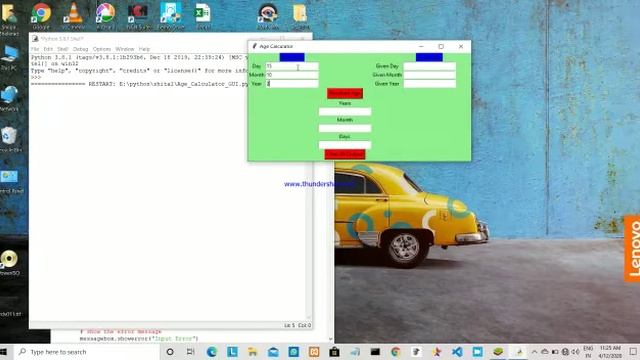Open the Action Center notifications icon
The width and height of the screenshot is (640, 360).
633,352
